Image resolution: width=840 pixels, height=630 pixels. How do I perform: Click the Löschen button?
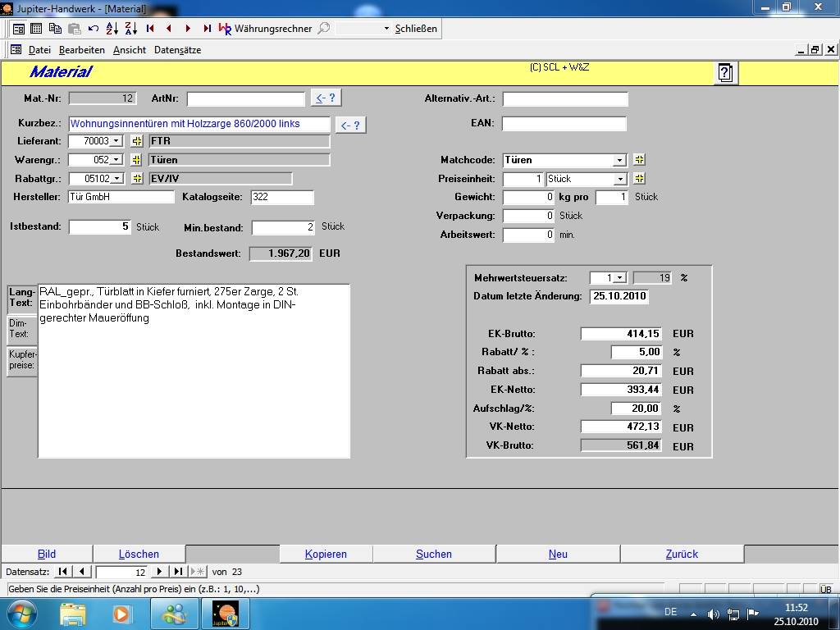click(139, 554)
